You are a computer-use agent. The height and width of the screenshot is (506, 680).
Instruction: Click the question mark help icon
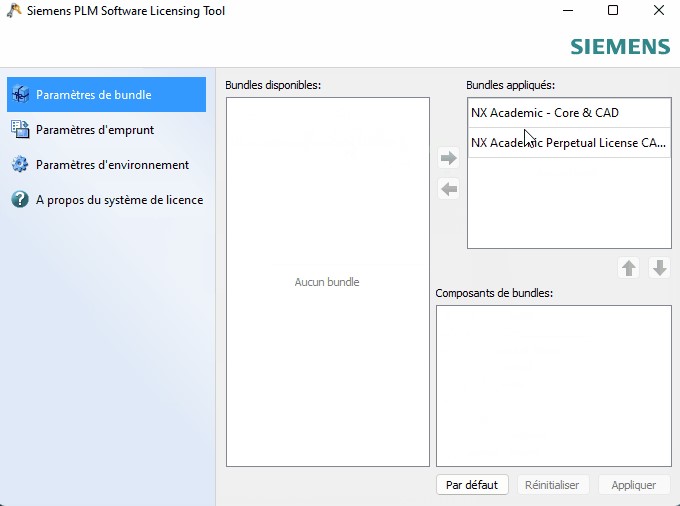coord(20,199)
